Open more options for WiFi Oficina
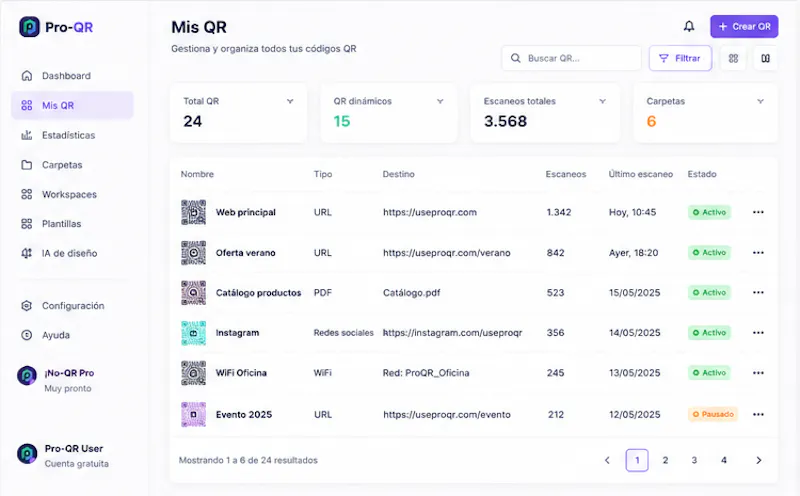Image resolution: width=800 pixels, height=496 pixels. [758, 373]
